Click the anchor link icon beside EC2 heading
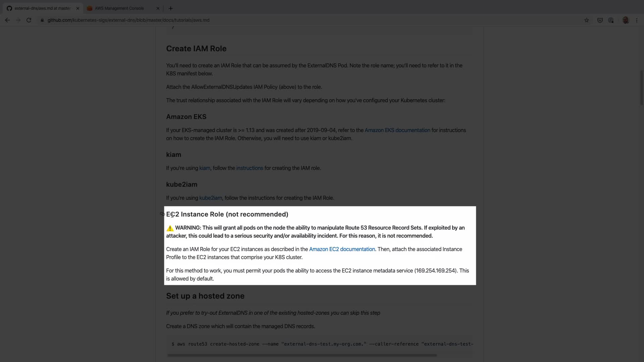This screenshot has width=644, height=362. [x=162, y=214]
